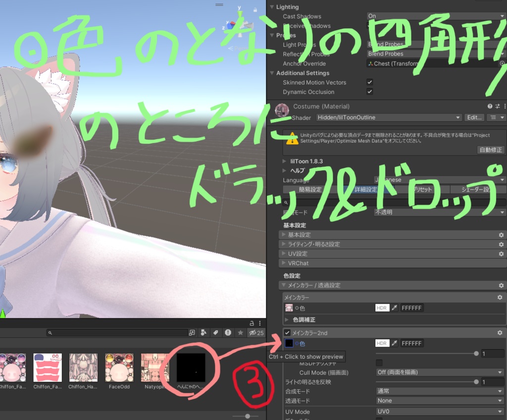Image resolution: width=507 pixels, height=420 pixels.
Task: Open the Shader Hidden/lilToonOutline dropdown
Action: 388,117
